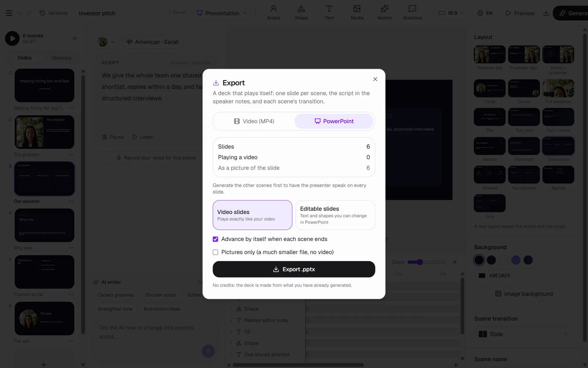Pick the purple background color swatch
Image resolution: width=588 pixels, height=368 pixels.
(x=516, y=260)
